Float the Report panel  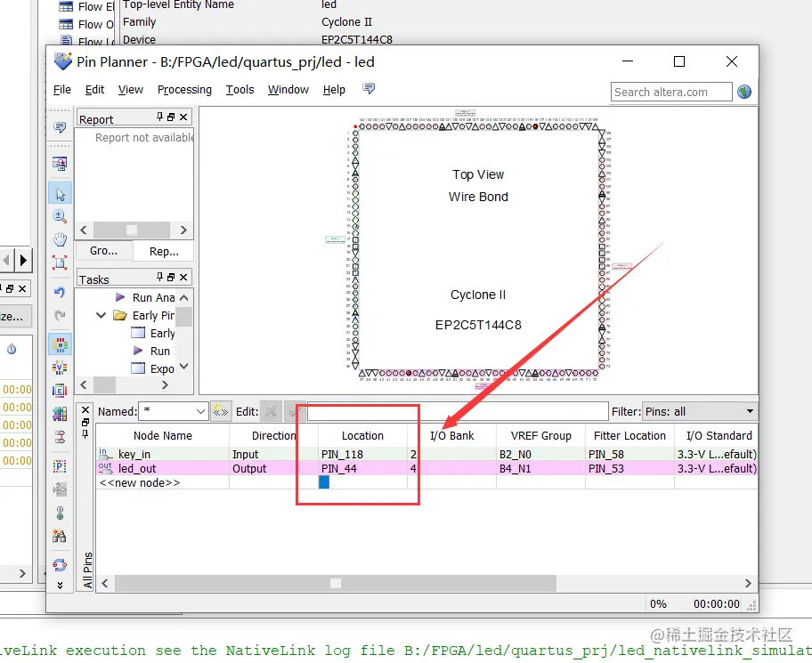[x=171, y=117]
